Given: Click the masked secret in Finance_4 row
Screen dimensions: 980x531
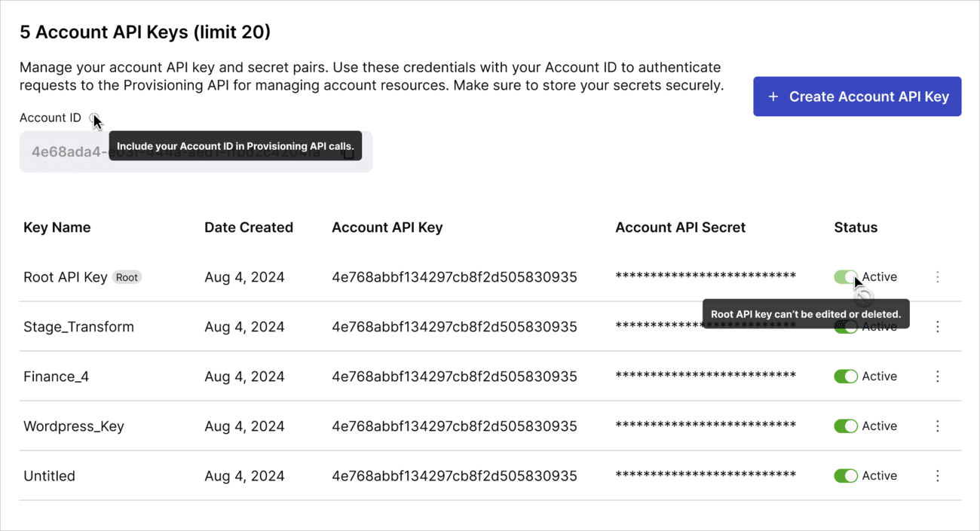Looking at the screenshot, I should click(706, 376).
